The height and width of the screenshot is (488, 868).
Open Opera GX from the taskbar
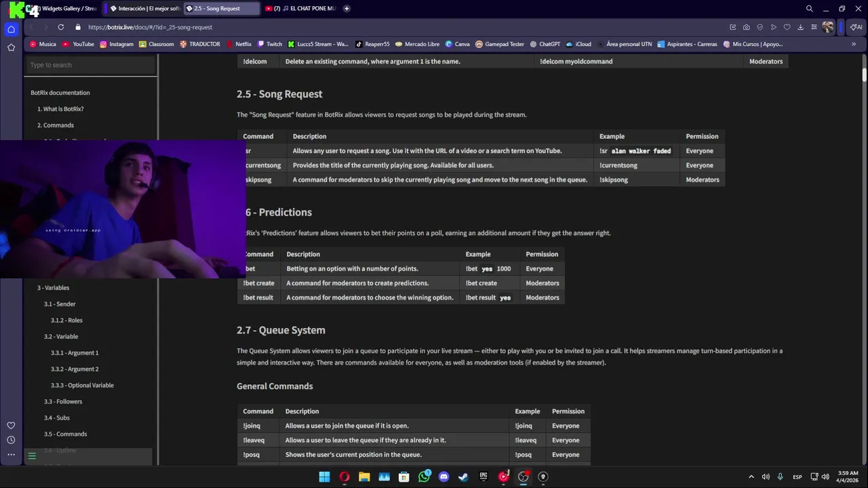344,476
